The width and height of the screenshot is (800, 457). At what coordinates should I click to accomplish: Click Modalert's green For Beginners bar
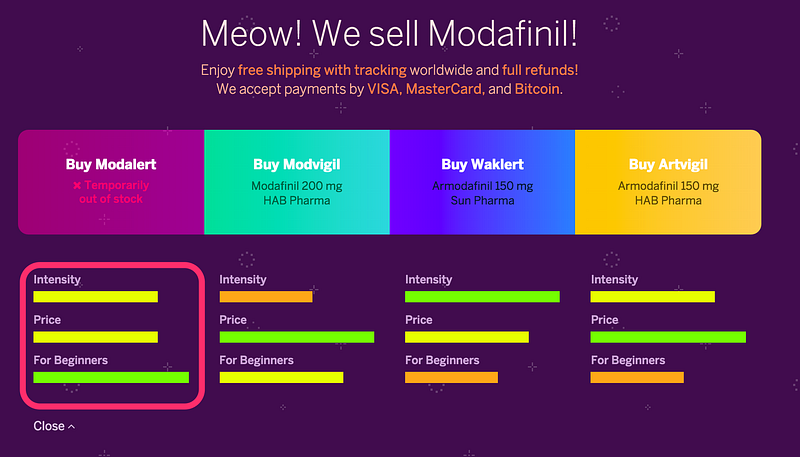(111, 377)
